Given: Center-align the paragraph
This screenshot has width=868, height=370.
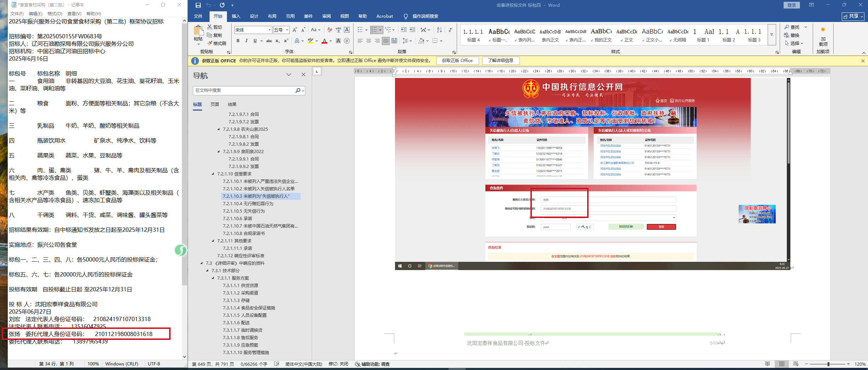Looking at the screenshot, I should [369, 41].
